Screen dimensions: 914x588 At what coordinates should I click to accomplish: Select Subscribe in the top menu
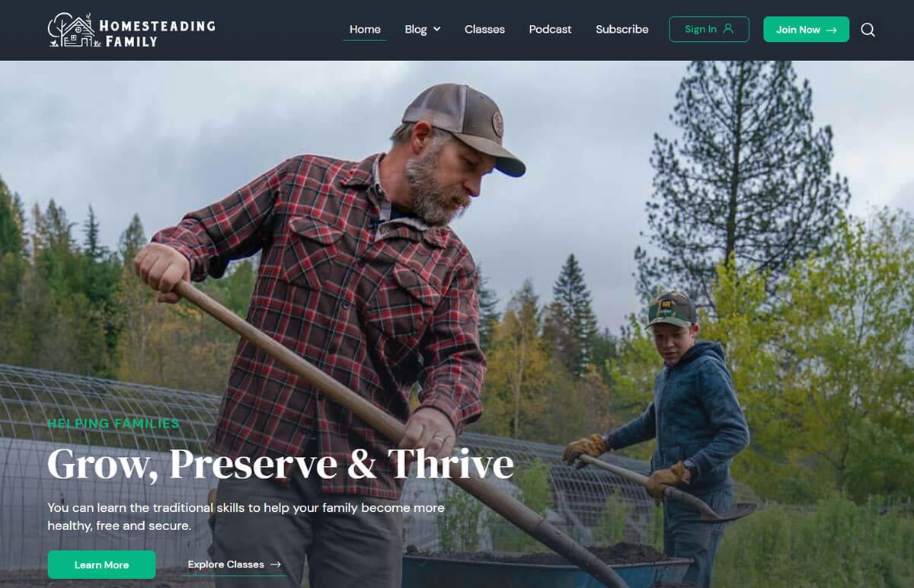pos(622,29)
